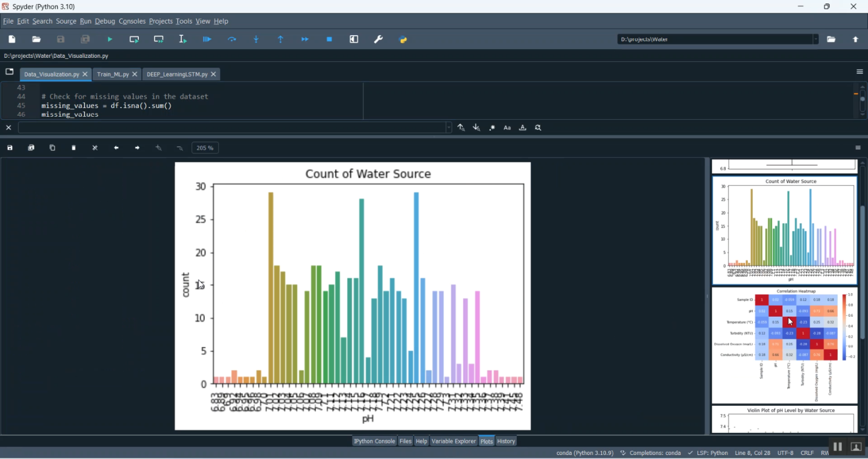Screen dimensions: 868x459
Task: Open the Plots pane options hamburger menu
Action: (858, 148)
